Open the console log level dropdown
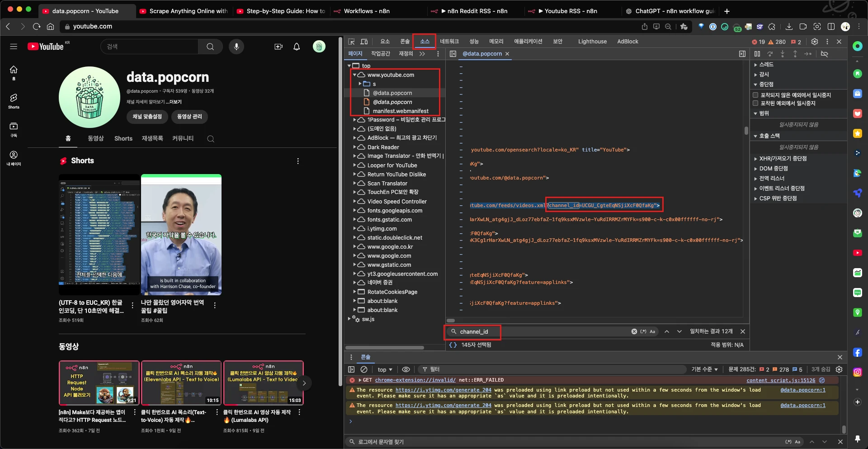 pos(704,369)
